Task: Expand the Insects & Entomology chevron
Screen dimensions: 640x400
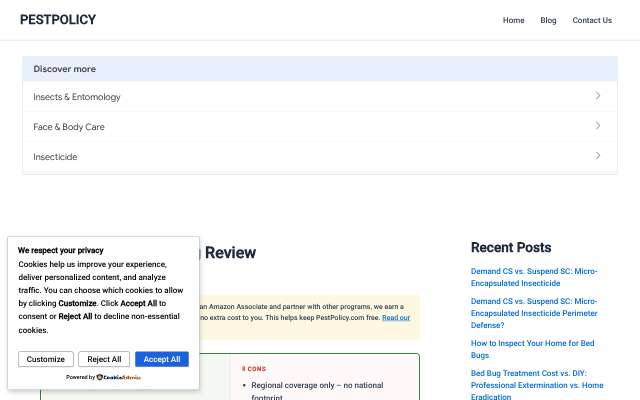Action: coord(598,96)
